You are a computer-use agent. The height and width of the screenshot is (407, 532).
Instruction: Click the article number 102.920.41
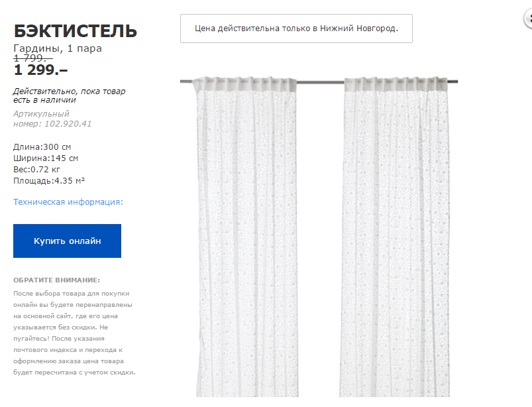(68, 123)
